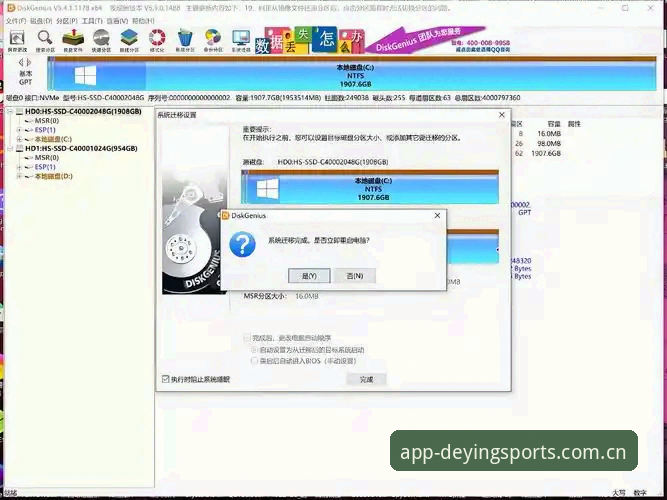Click the blue question mark icon in the DiskGenius dialog
Image resolution: width=667 pixels, height=500 pixels.
pos(242,244)
